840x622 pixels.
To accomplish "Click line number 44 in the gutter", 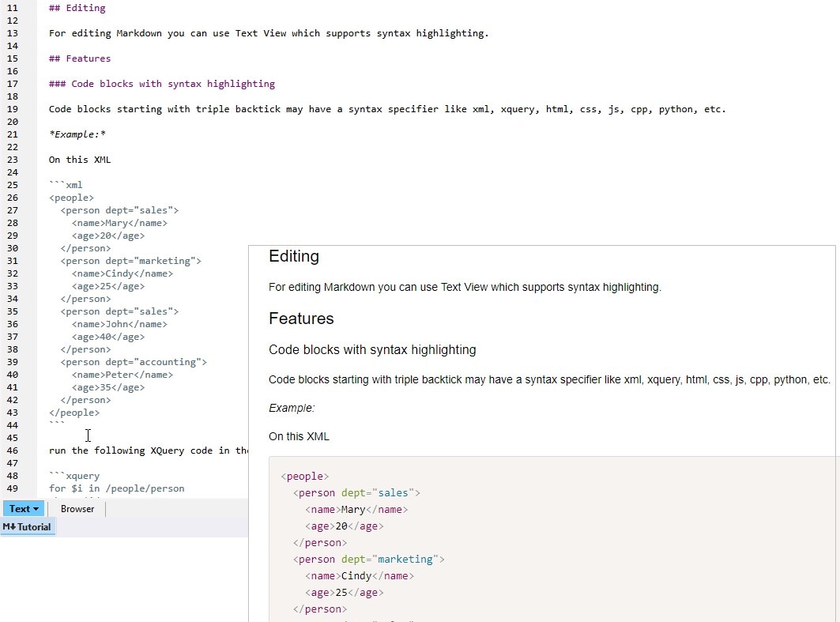I will point(12,425).
